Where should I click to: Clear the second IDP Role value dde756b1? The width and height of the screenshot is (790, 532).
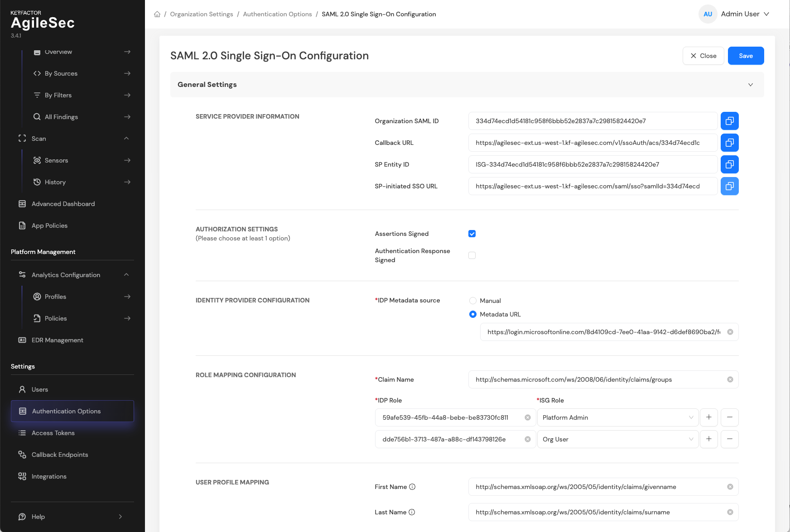528,439
